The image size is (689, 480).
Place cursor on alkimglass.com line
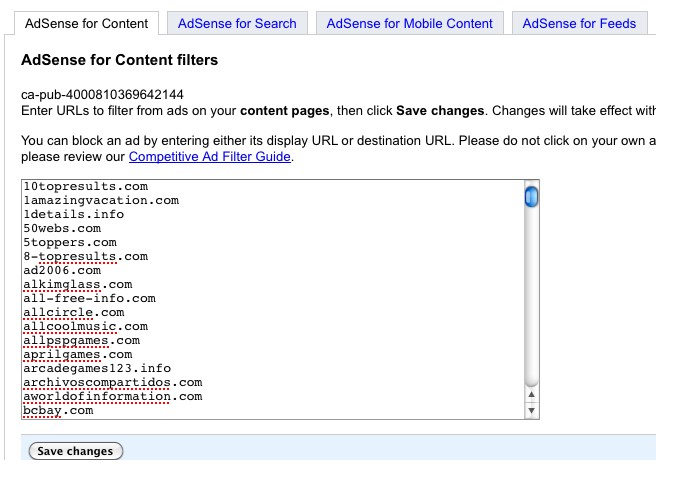[77, 284]
